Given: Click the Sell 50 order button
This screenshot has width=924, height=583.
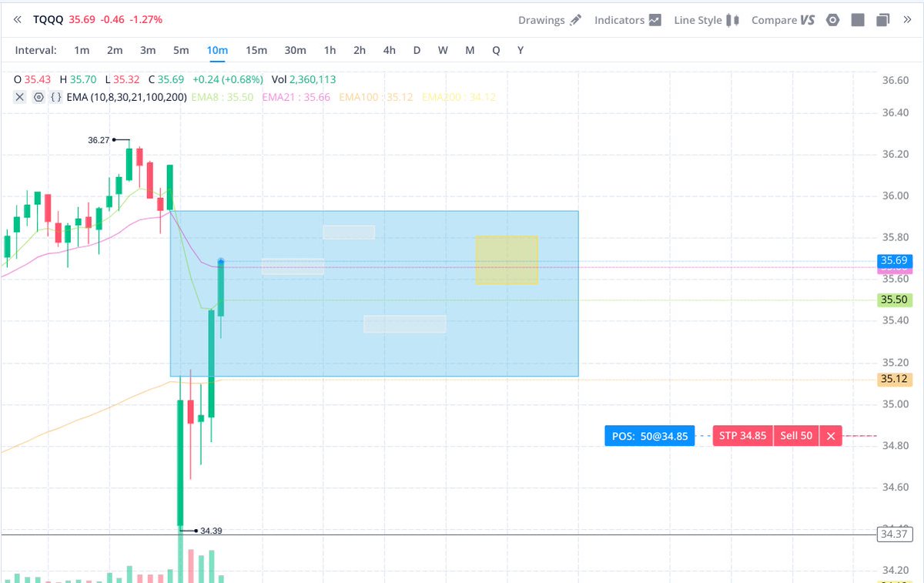Looking at the screenshot, I should 796,436.
